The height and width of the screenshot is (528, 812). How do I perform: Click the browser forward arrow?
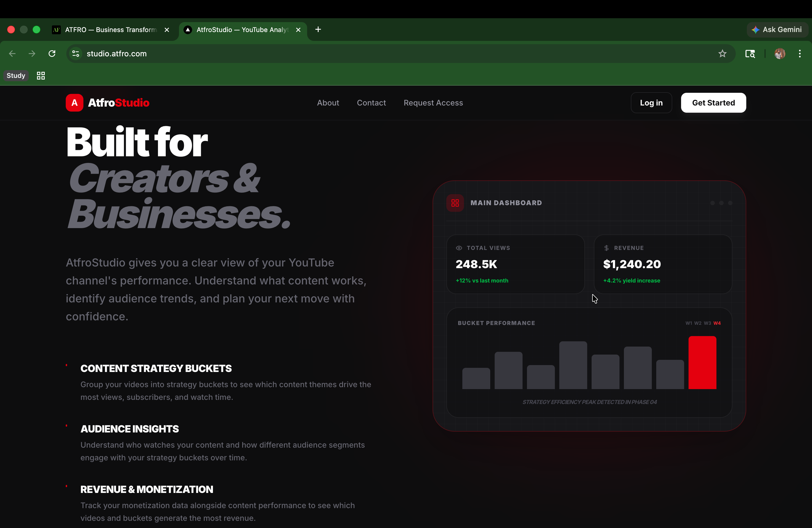pyautogui.click(x=32, y=54)
